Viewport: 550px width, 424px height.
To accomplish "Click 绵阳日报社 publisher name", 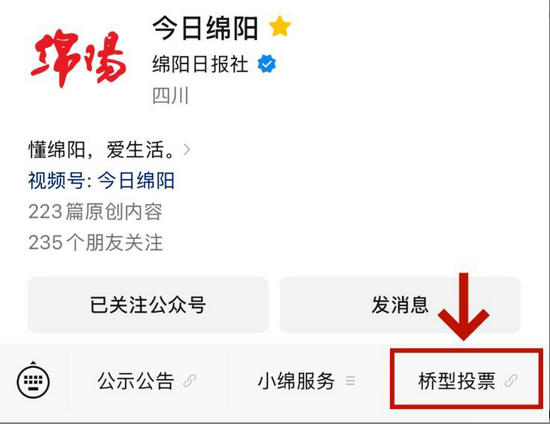I will pos(200,64).
